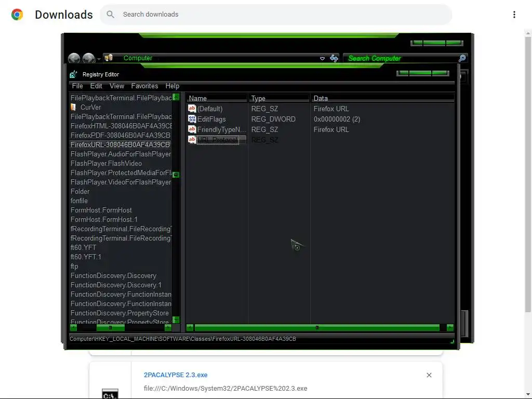This screenshot has height=399, width=532.
Task: Open the Explorer recent locations dropdown arrow
Action: pos(99,59)
